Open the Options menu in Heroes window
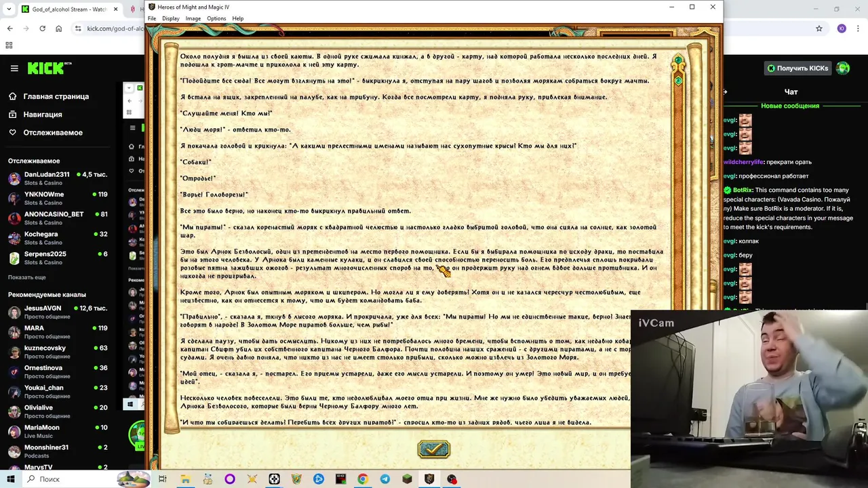This screenshot has width=868, height=488. pos(216,18)
